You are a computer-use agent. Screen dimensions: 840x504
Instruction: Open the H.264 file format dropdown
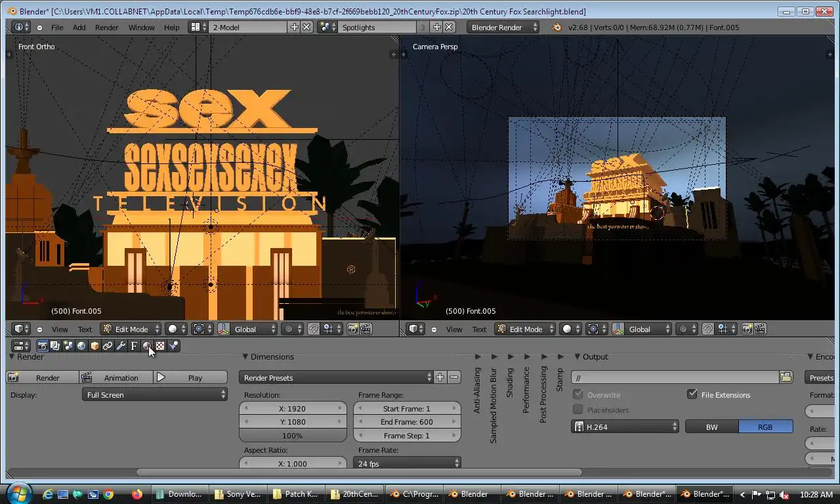(x=625, y=427)
